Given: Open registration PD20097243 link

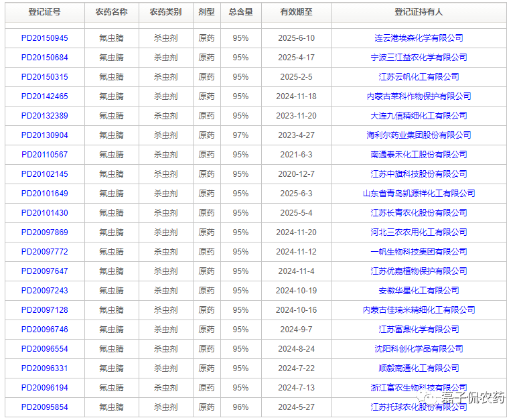Looking at the screenshot, I should click(44, 291).
